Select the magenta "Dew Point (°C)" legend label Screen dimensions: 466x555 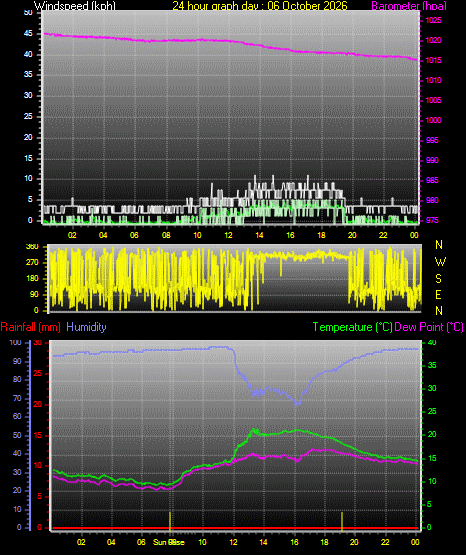tap(429, 327)
